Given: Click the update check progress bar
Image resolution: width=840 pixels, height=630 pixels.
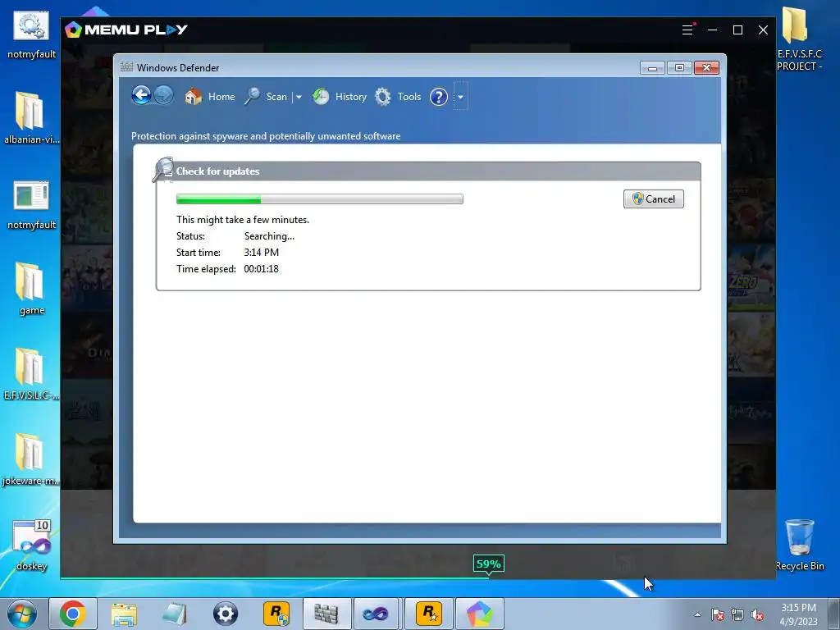Looking at the screenshot, I should point(320,199).
